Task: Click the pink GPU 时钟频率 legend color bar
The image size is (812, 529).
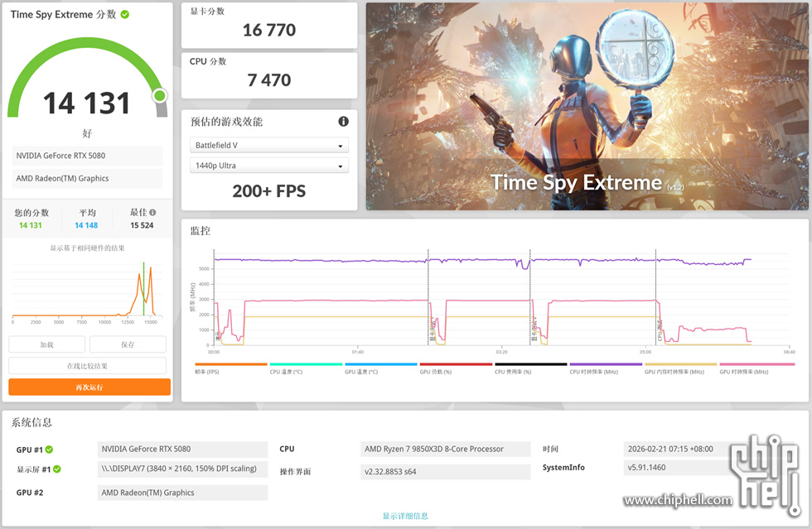Action: (x=756, y=364)
